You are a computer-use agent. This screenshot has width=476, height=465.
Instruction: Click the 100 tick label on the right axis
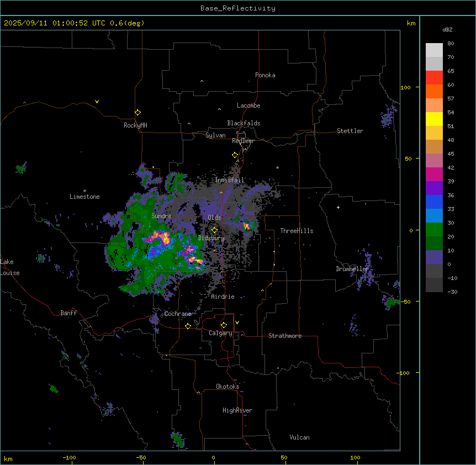click(405, 87)
